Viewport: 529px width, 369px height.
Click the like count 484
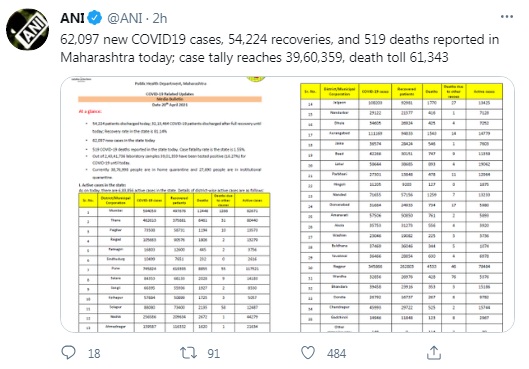[x=336, y=353]
